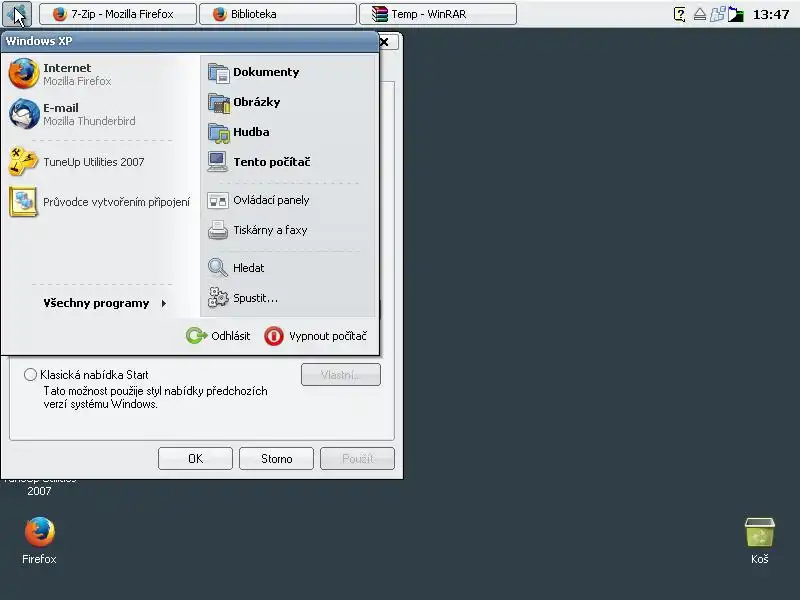Launch Internet Mozilla Firefox from start menu
Screen dimensions: 800x600
click(101, 74)
